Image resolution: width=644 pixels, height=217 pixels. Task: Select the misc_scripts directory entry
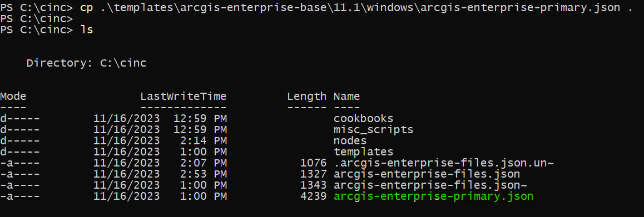[x=373, y=130]
